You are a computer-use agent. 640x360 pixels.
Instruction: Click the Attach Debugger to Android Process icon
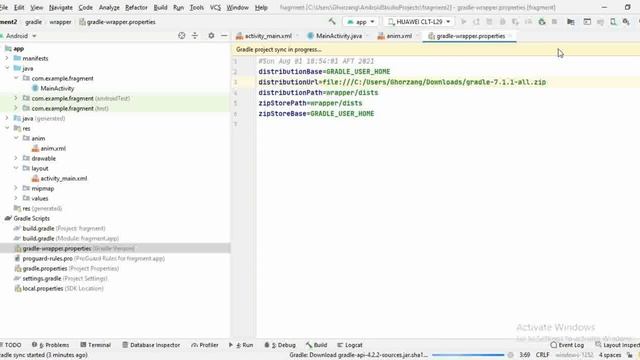pyautogui.click(x=542, y=22)
